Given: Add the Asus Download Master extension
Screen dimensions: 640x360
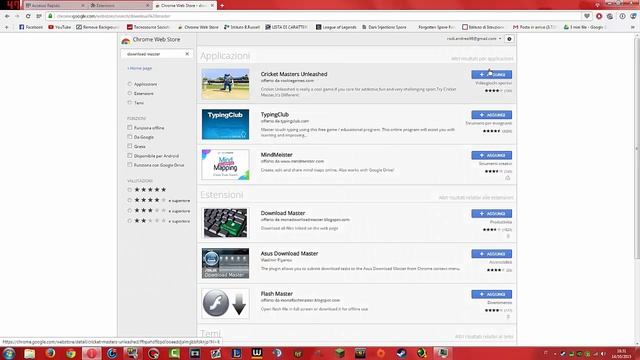Looking at the screenshot, I should (x=491, y=254).
